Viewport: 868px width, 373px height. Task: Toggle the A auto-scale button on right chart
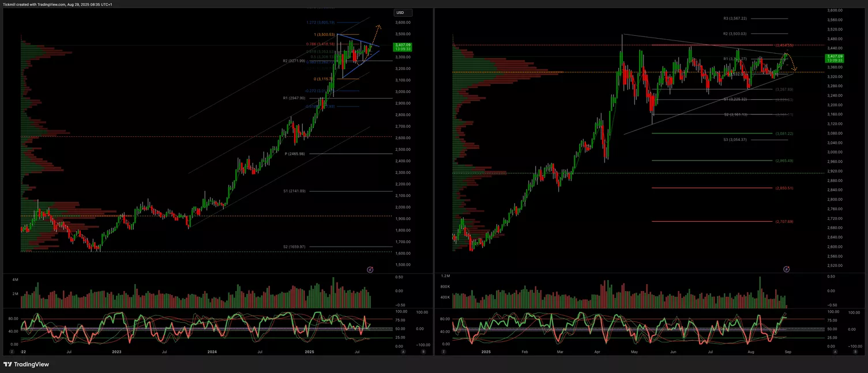click(835, 351)
